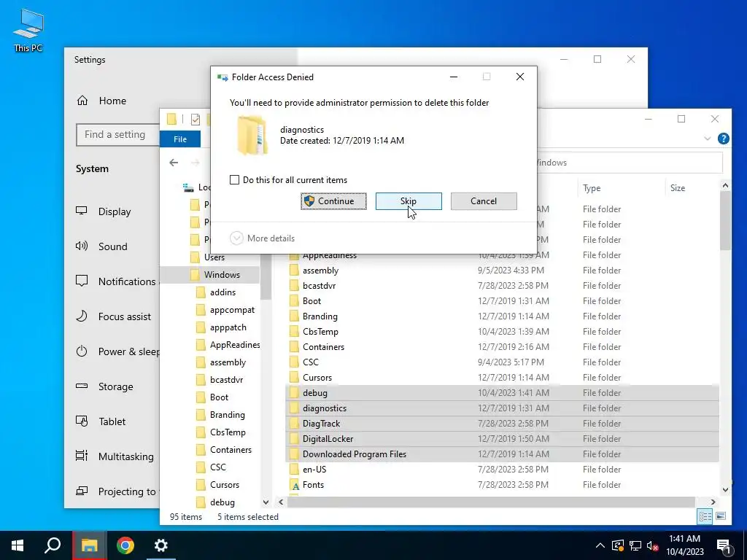The image size is (747, 560).
Task: Click file list vertical scrollbar down arrow
Action: click(x=725, y=489)
